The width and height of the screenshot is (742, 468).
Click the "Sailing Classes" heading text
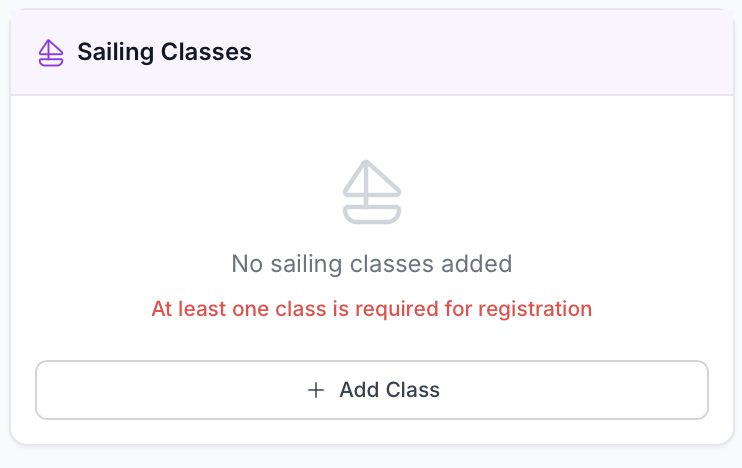164,52
